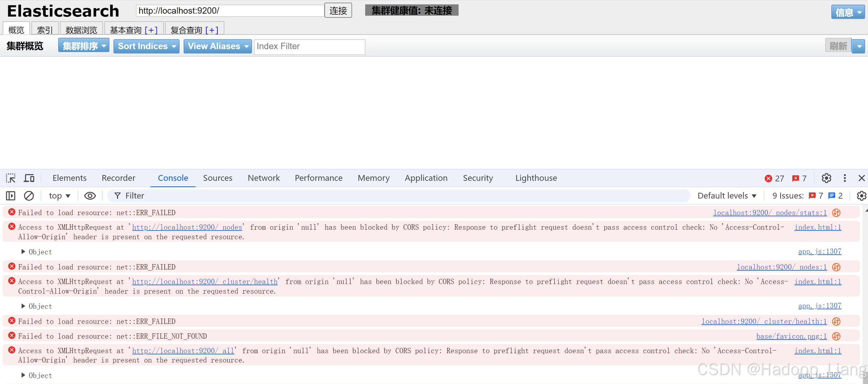The image size is (868, 384).
Task: Click orange network icon on localhost:9200/_nodes:1 row
Action: click(x=836, y=267)
